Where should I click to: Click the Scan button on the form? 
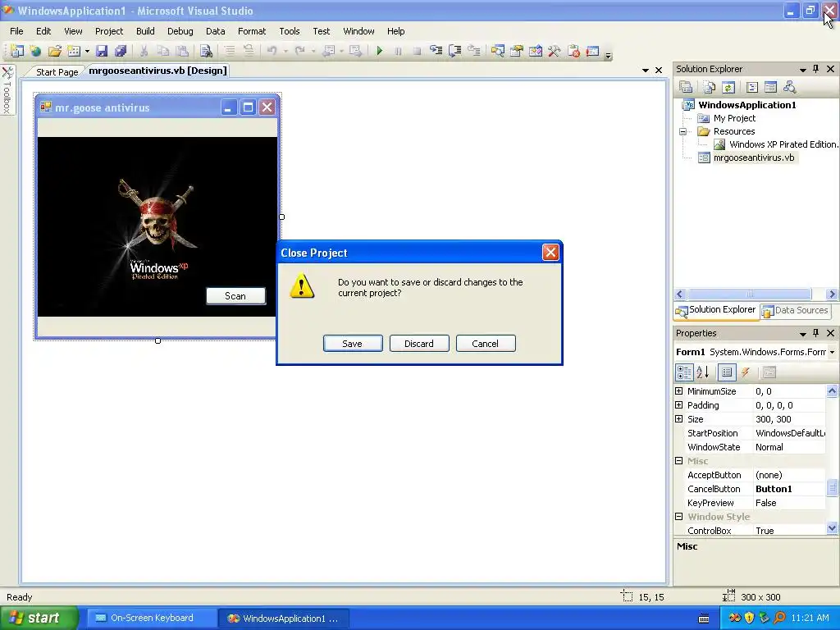[235, 295]
